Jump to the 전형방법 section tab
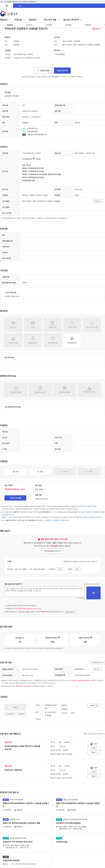105x868 pixels. point(88,25)
